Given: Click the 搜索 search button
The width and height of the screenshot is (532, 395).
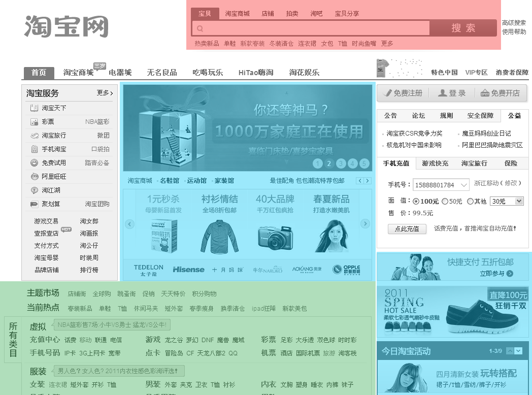Looking at the screenshot, I should (463, 28).
